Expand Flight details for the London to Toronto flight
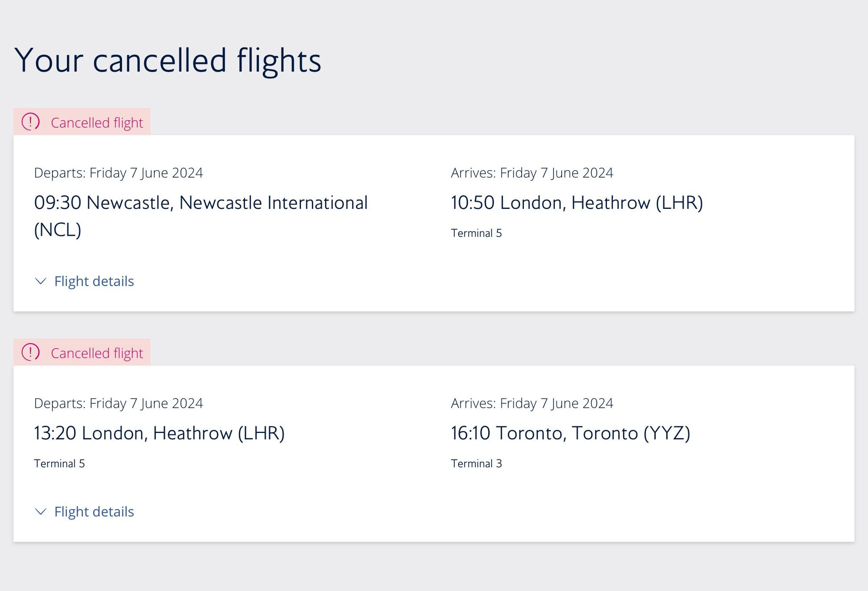Viewport: 868px width, 591px height. [94, 512]
